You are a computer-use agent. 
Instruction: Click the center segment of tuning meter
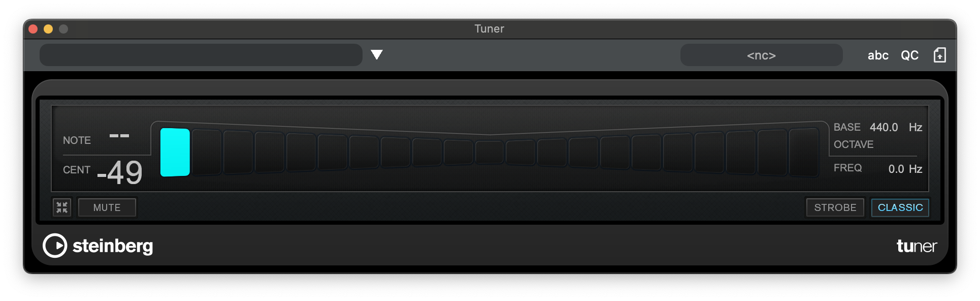pyautogui.click(x=489, y=152)
